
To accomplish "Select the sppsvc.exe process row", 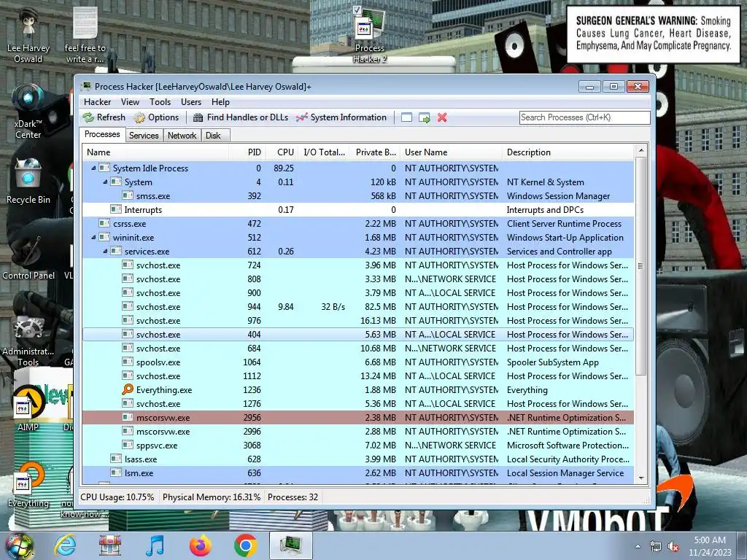I will click(358, 446).
